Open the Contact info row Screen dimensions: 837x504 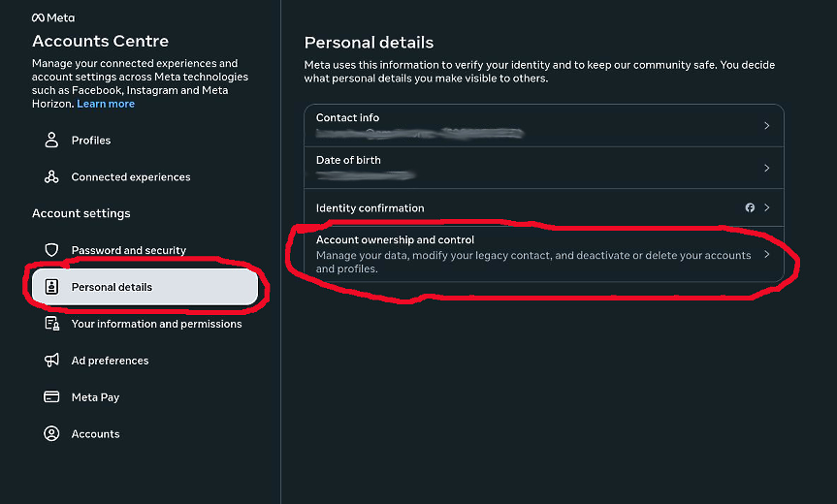pyautogui.click(x=544, y=125)
